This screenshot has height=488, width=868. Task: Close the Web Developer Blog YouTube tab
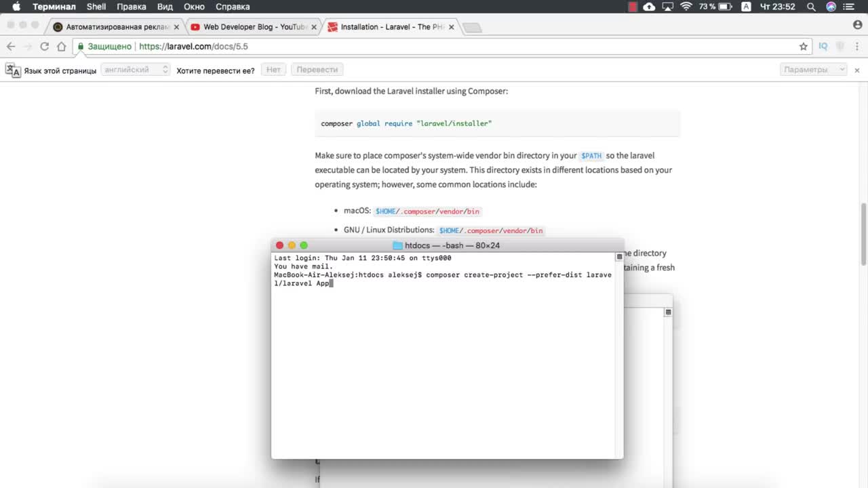click(x=314, y=27)
